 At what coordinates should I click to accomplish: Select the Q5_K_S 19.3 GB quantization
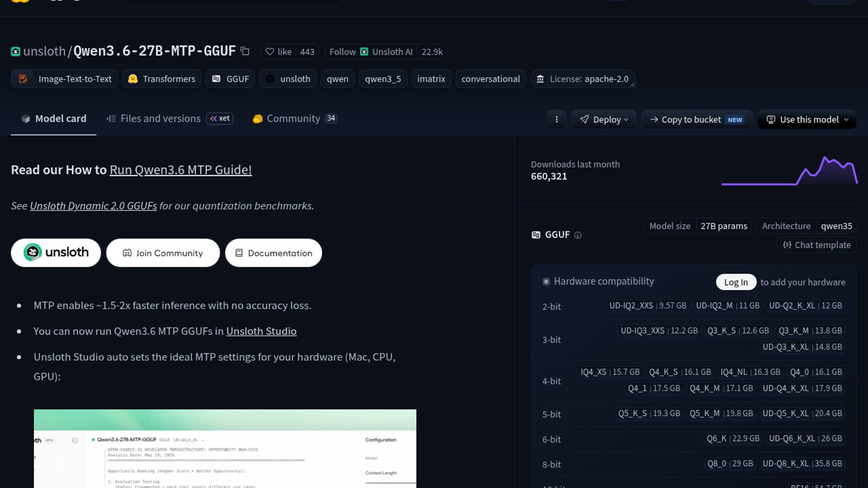(649, 413)
